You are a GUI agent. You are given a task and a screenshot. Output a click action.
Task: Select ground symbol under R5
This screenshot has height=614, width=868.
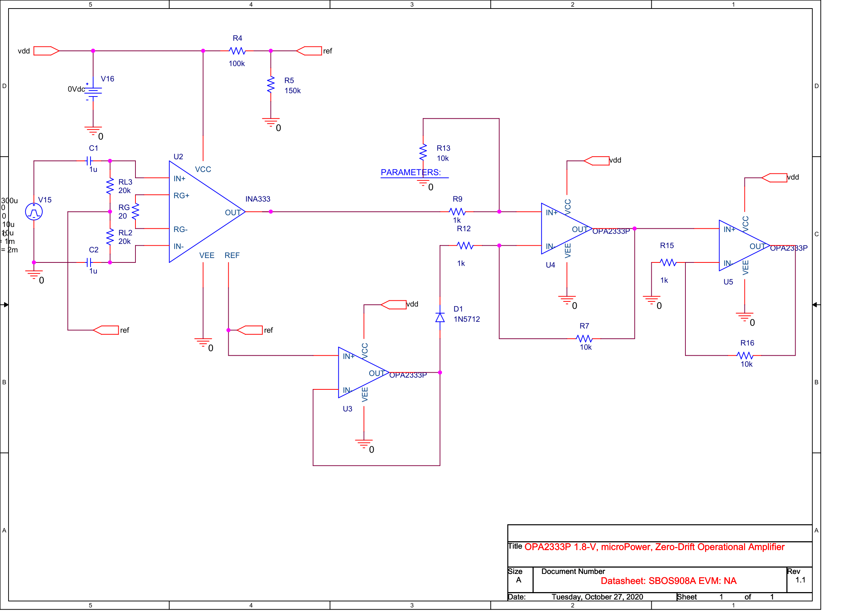point(271,123)
